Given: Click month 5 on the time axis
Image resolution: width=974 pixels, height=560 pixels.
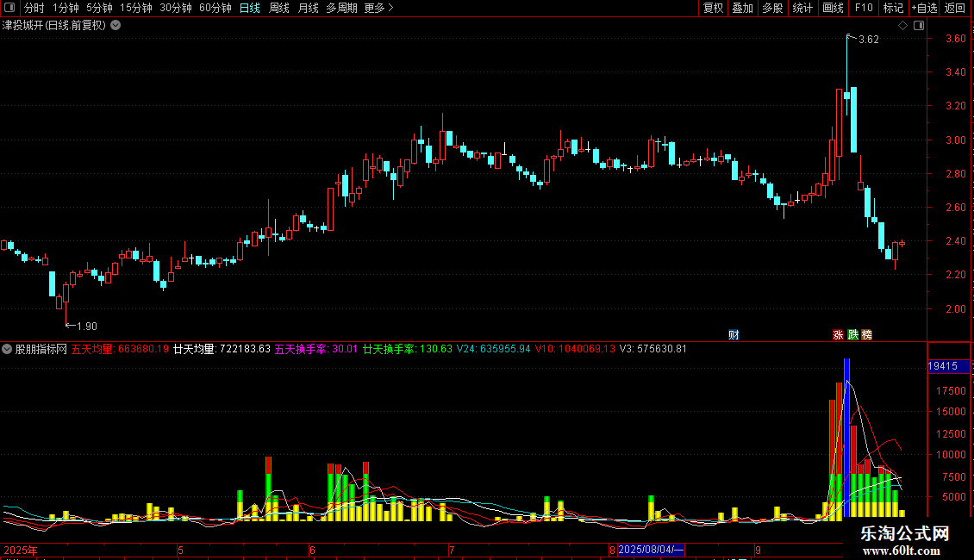Looking at the screenshot, I should pyautogui.click(x=180, y=550).
